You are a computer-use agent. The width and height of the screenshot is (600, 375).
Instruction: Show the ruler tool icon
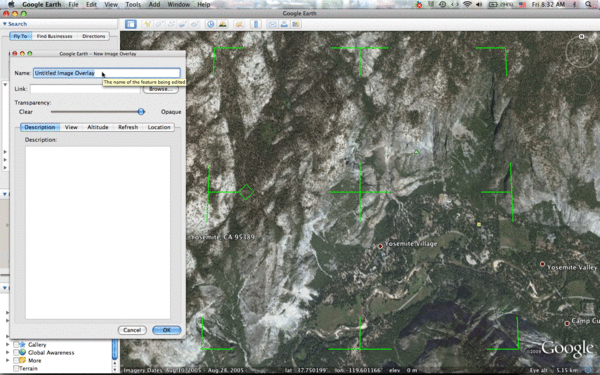[x=256, y=24]
